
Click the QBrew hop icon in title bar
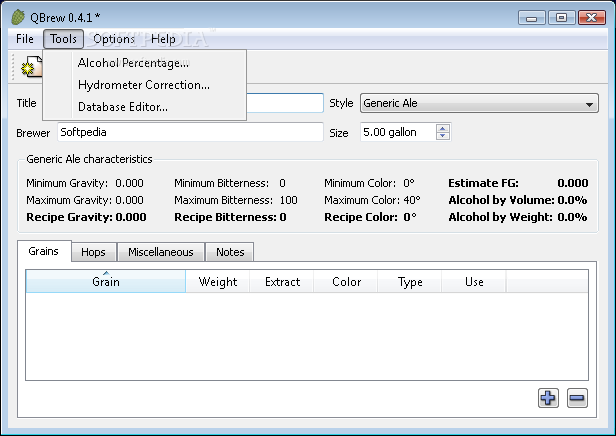click(x=18, y=17)
